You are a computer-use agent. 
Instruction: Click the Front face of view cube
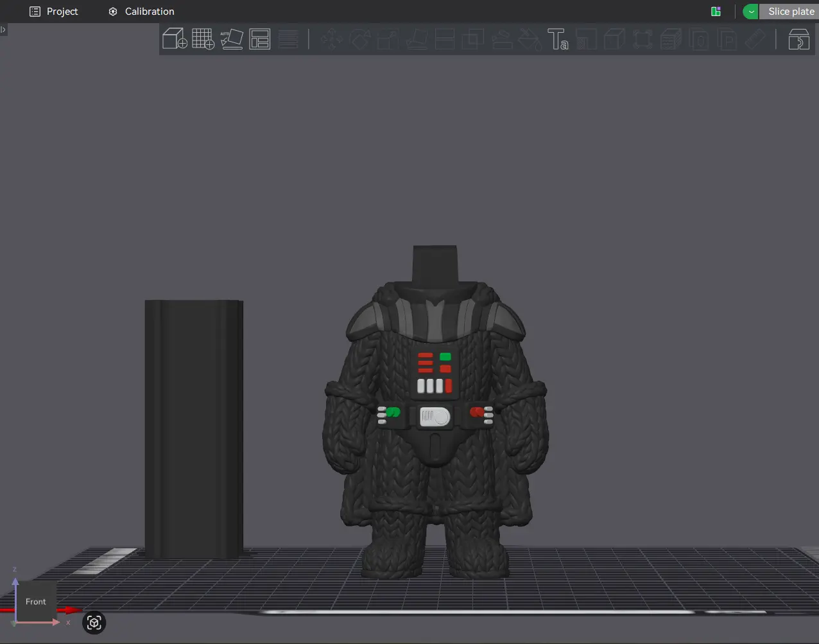click(x=36, y=602)
